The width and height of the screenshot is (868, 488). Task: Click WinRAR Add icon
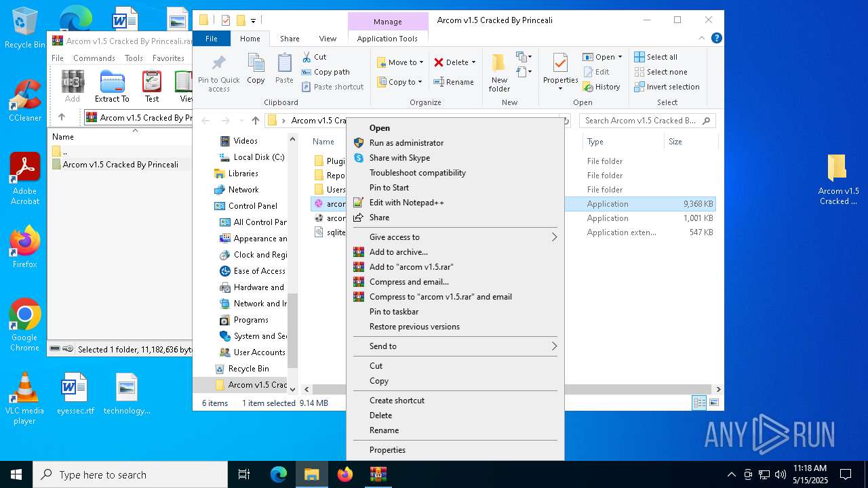[73, 86]
